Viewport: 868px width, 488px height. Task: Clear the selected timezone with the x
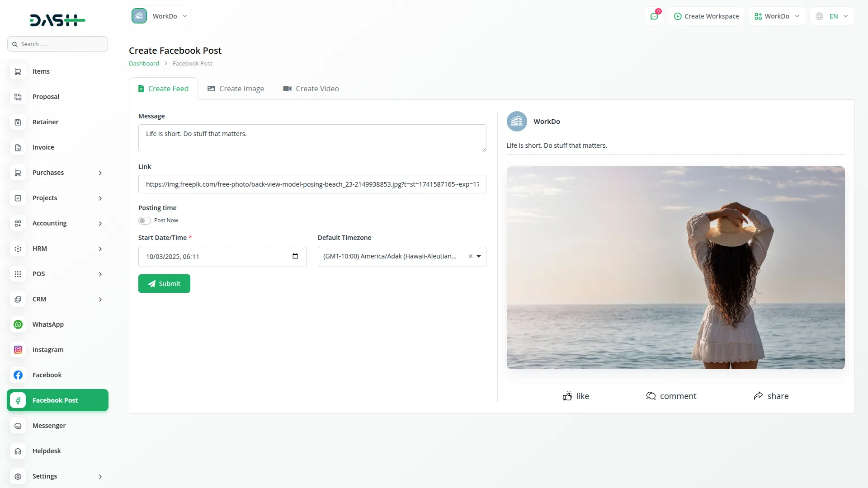pos(471,256)
